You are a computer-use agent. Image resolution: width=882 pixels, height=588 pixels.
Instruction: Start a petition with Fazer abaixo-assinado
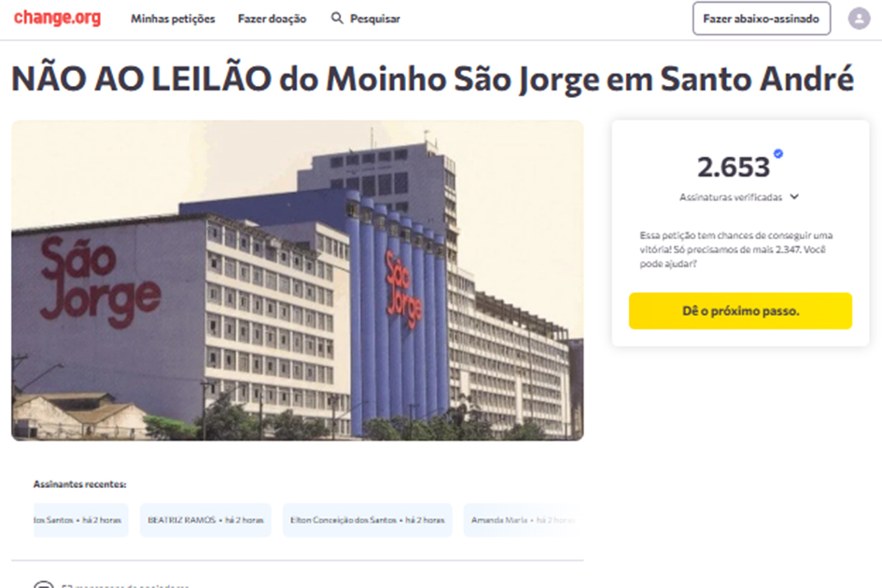[761, 19]
